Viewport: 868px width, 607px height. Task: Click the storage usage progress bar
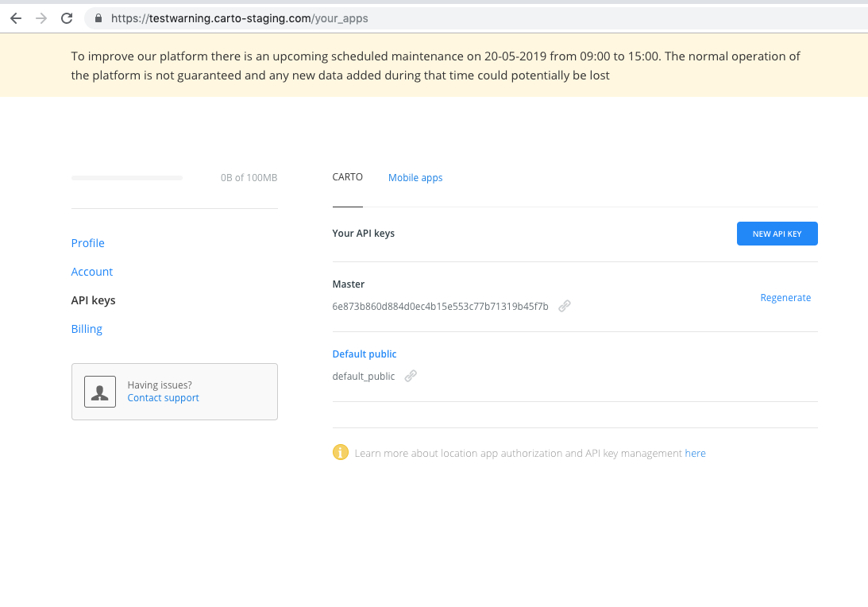(x=127, y=178)
